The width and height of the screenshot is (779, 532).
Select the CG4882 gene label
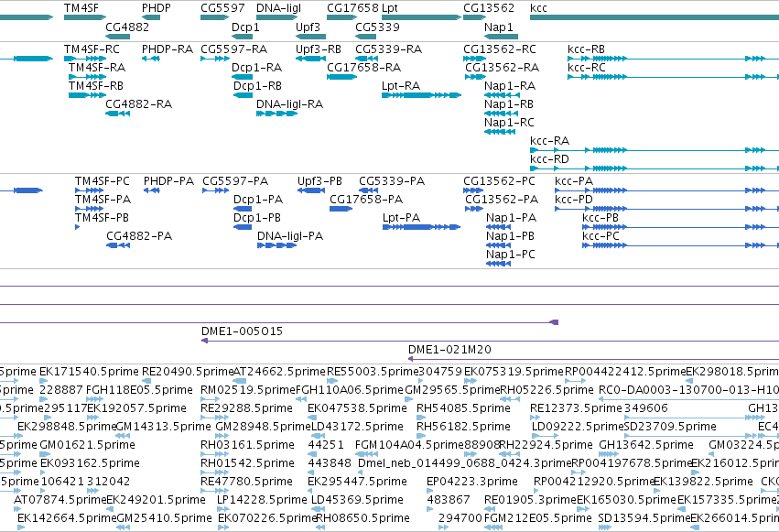127,27
